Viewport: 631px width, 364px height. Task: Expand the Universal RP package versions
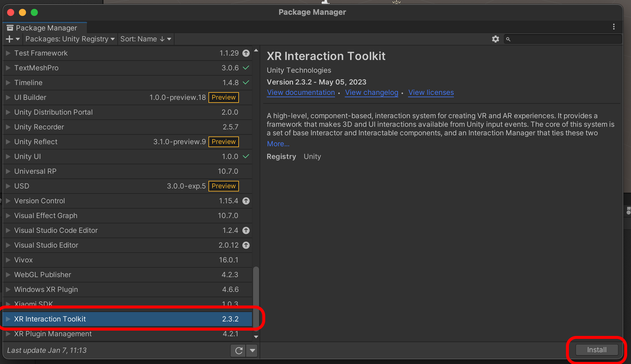(x=8, y=171)
